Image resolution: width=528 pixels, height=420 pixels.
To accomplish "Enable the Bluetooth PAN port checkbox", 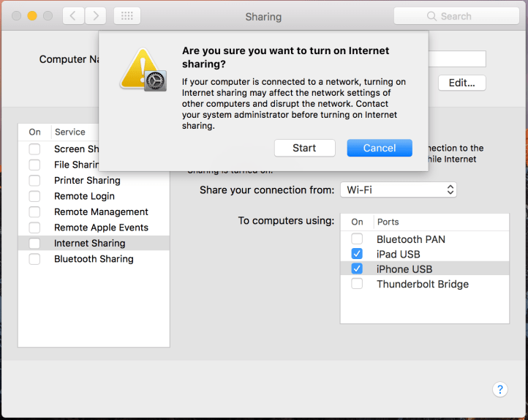I will click(x=357, y=239).
